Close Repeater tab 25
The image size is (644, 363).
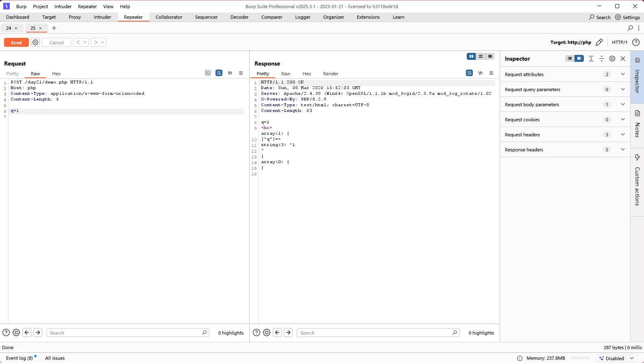pyautogui.click(x=40, y=28)
